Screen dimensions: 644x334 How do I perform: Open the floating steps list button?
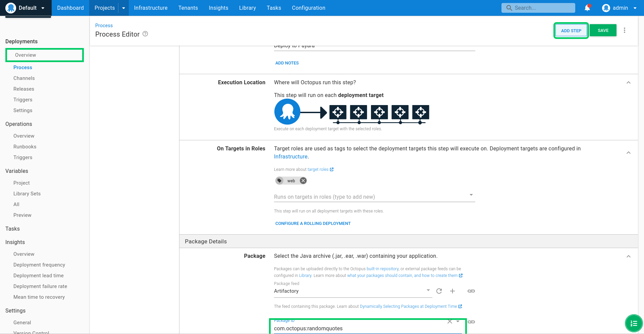point(634,323)
